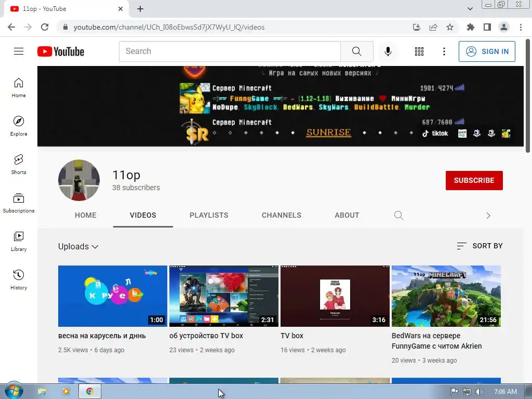Viewport: 532px width, 399px height.
Task: Click browser forward arrow
Action: (x=28, y=27)
